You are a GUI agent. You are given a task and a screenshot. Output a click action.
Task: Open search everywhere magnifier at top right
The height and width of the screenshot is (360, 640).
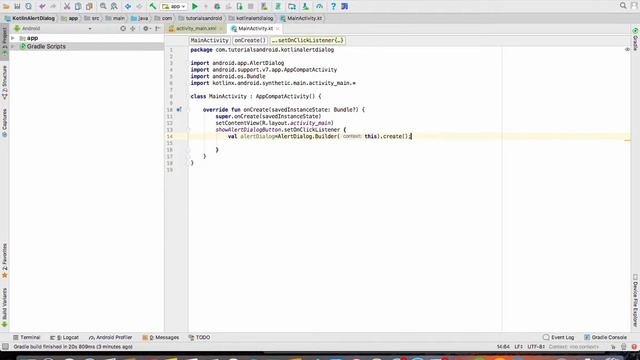(x=623, y=6)
